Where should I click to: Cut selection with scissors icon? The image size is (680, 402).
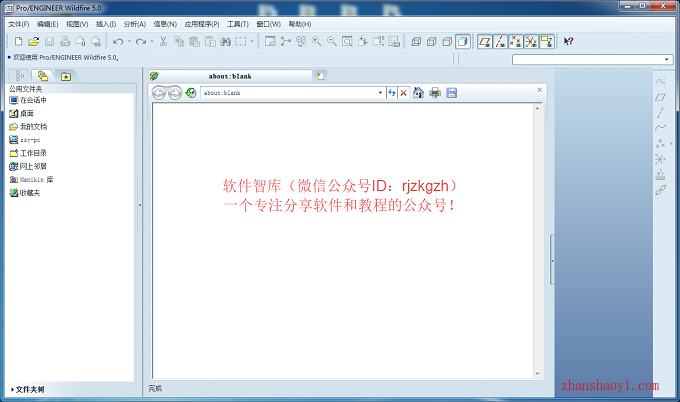(163, 41)
